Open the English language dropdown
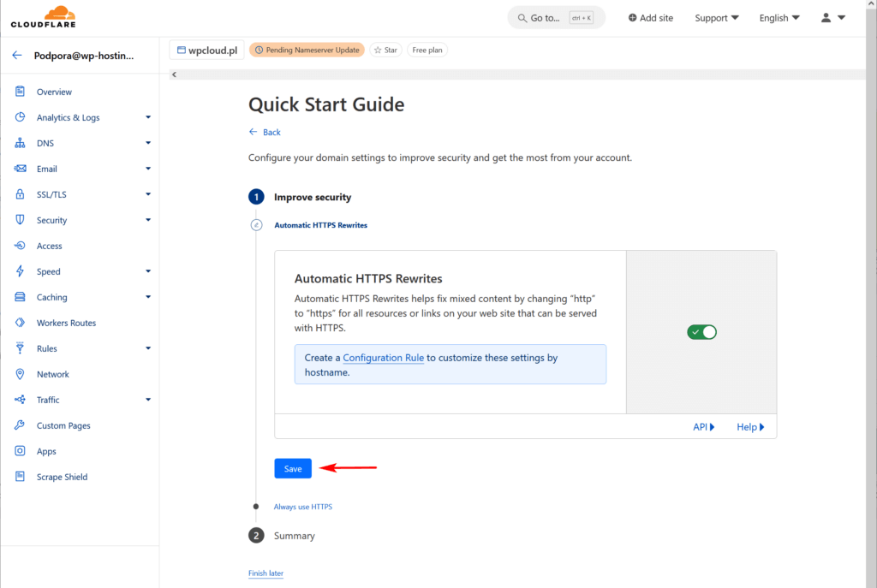Viewport: 877px width, 588px height. pos(779,18)
